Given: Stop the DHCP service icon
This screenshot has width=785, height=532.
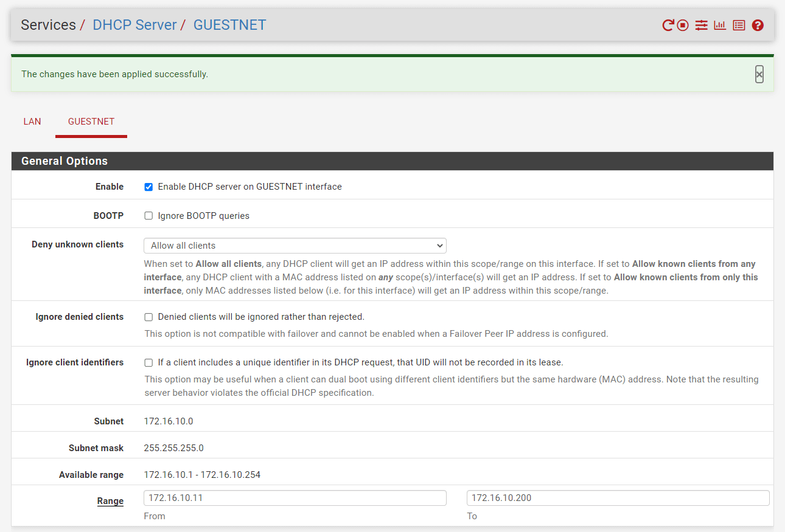Looking at the screenshot, I should (683, 25).
